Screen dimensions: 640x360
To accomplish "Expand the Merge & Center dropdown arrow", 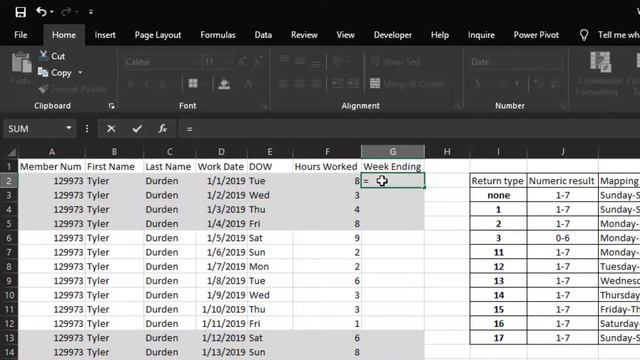I will (451, 84).
